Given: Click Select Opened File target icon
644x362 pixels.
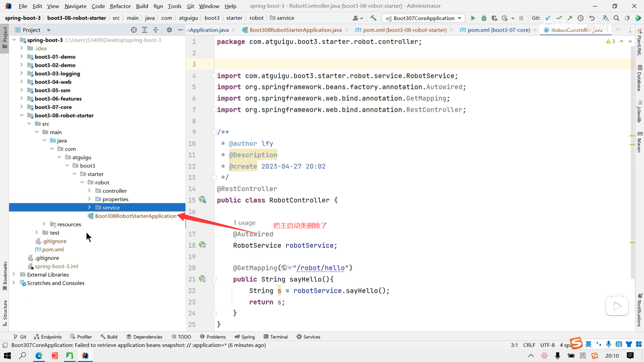Looking at the screenshot, I should coord(134,30).
